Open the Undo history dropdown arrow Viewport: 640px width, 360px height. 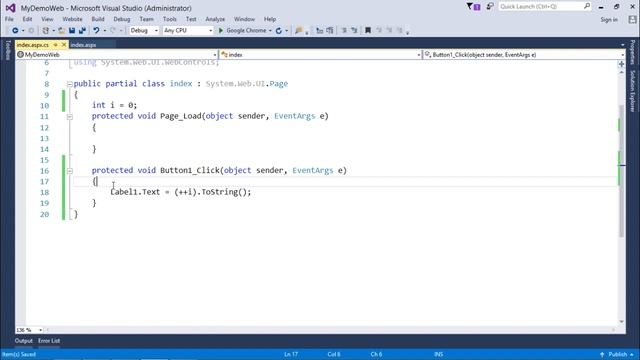104,31
